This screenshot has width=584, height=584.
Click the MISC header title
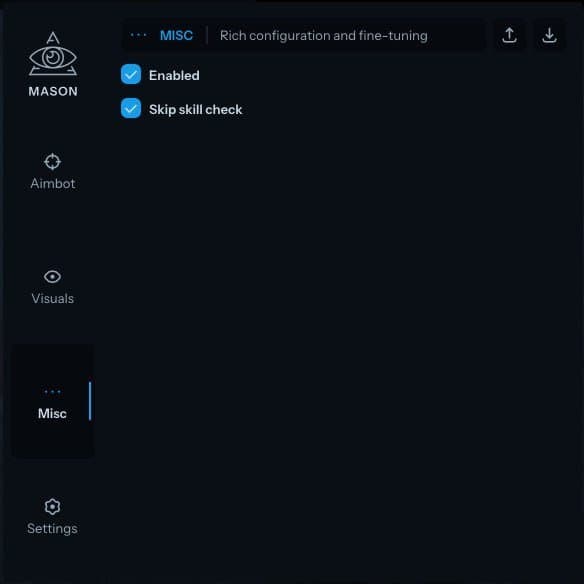tap(177, 36)
